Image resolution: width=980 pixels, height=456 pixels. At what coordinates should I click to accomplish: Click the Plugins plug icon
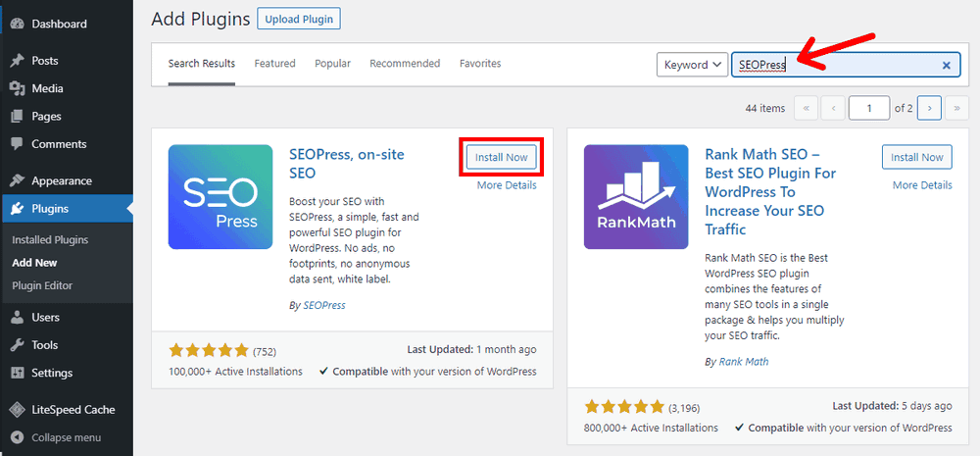point(18,208)
